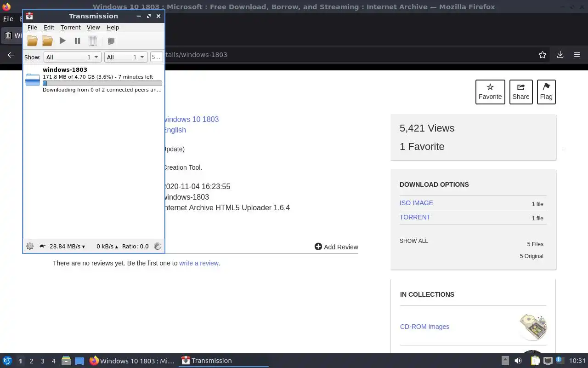Open the Help menu in Transmission
The width and height of the screenshot is (588, 368).
113,28
